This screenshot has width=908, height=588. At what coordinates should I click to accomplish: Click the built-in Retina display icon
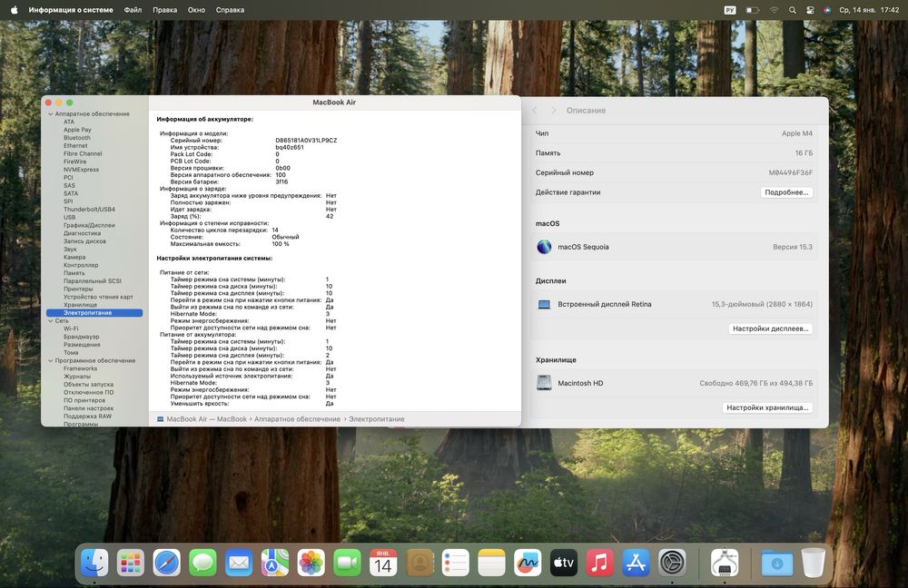pos(544,304)
